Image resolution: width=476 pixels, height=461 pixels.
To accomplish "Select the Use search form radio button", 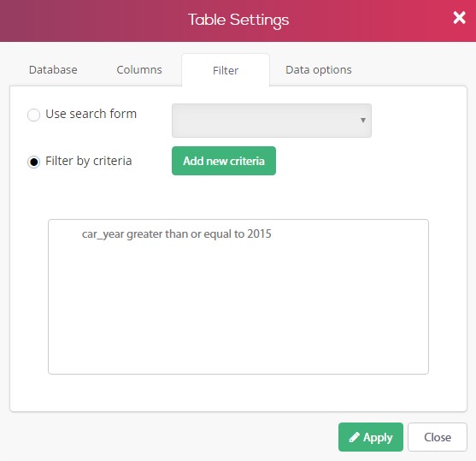I will point(33,115).
